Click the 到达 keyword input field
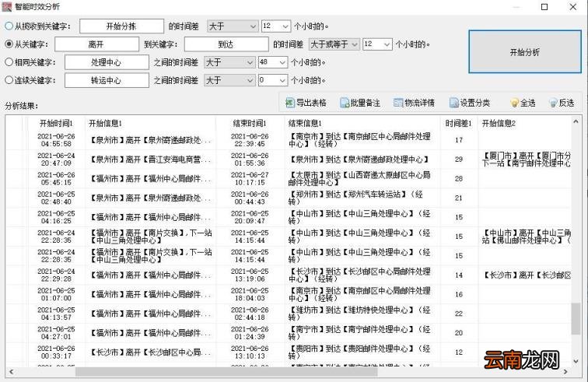 226,44
